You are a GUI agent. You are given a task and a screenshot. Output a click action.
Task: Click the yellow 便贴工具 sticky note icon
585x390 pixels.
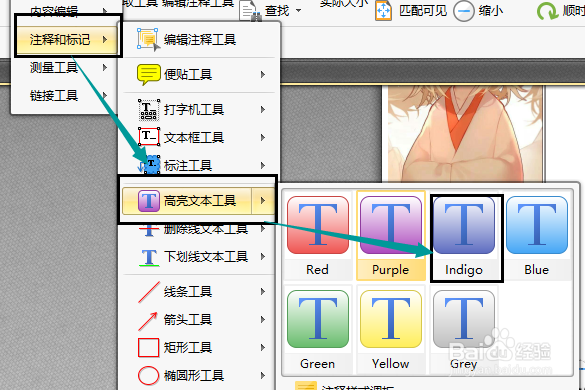pyautogui.click(x=148, y=74)
